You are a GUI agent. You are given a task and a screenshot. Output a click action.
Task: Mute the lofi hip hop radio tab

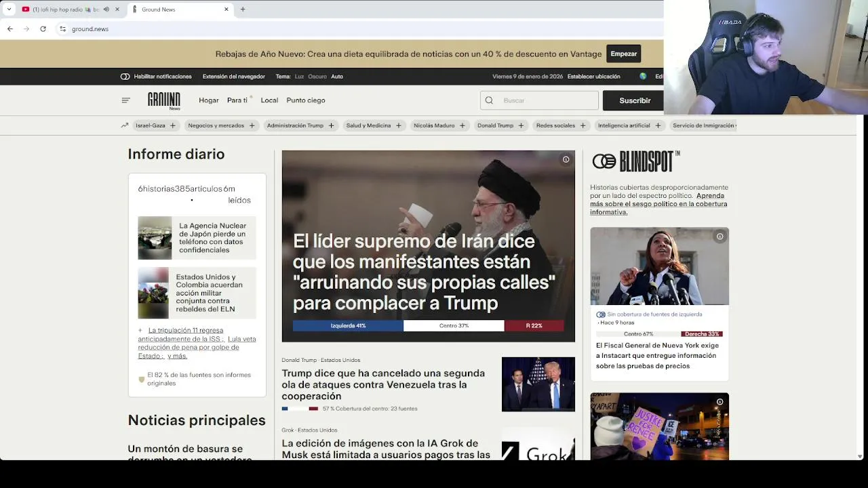(x=106, y=9)
